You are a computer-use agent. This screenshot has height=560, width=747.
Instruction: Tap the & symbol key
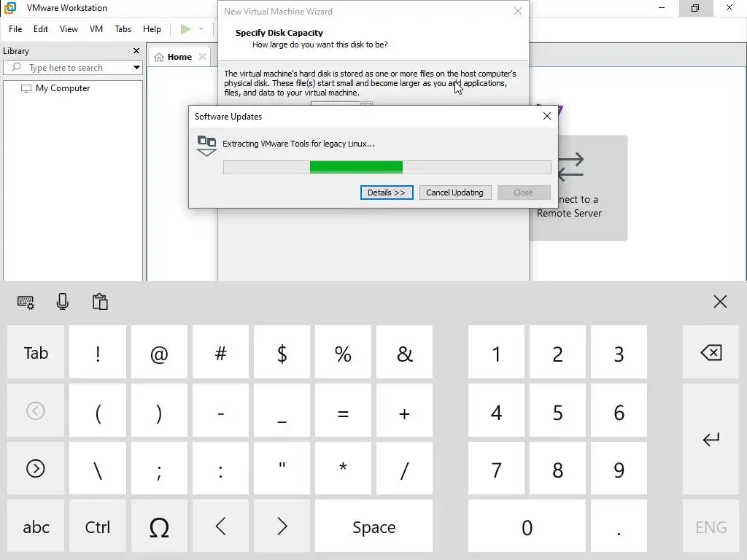pos(404,352)
